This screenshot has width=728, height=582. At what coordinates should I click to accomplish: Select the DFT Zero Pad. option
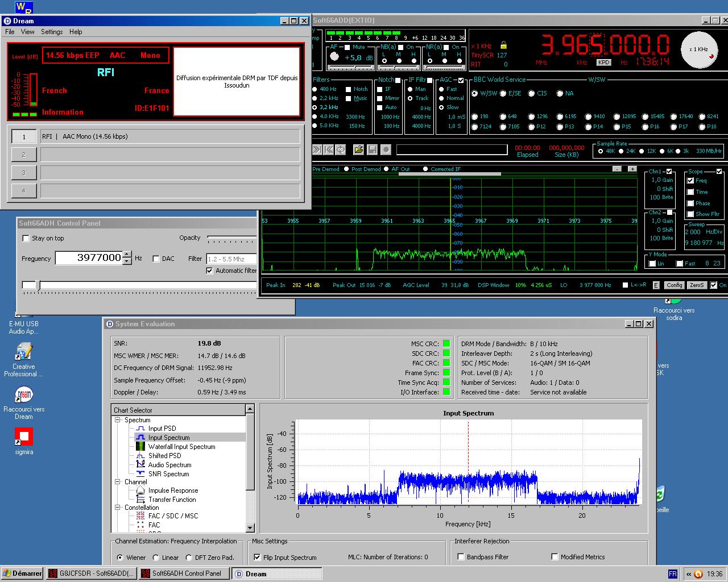pos(189,558)
